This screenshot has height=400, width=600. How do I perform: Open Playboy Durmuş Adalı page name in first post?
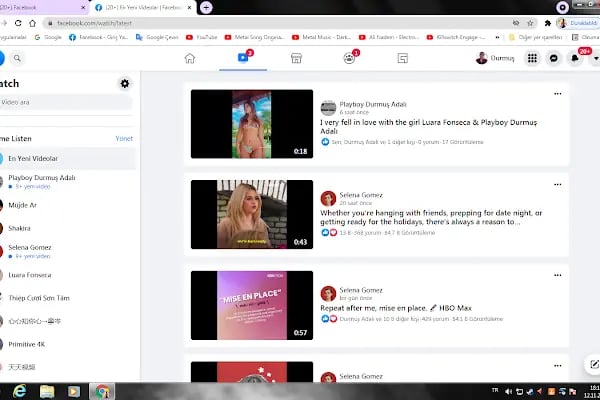tap(373, 104)
